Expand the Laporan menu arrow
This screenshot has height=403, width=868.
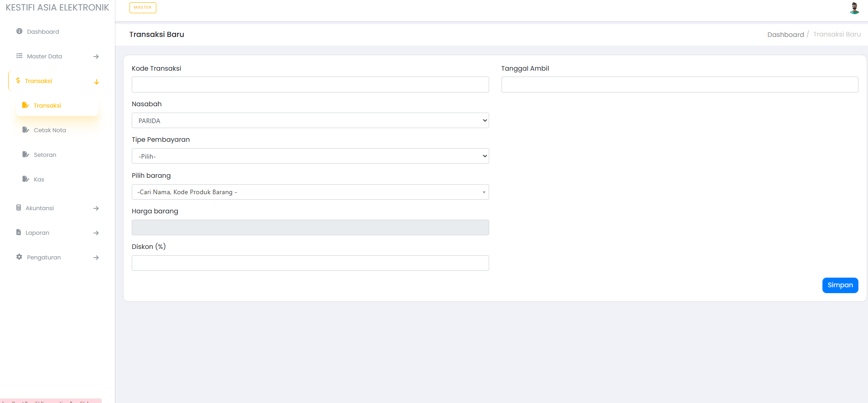click(96, 233)
